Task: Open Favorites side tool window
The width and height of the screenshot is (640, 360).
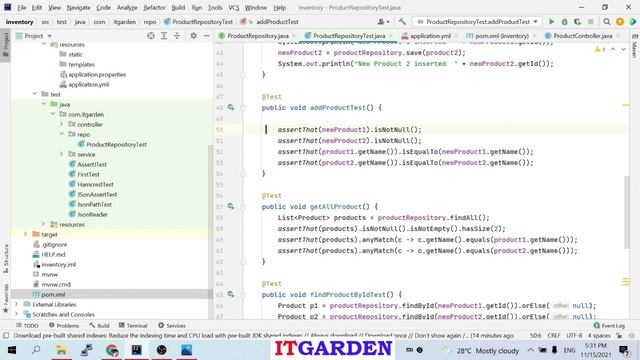Action: (x=6, y=299)
